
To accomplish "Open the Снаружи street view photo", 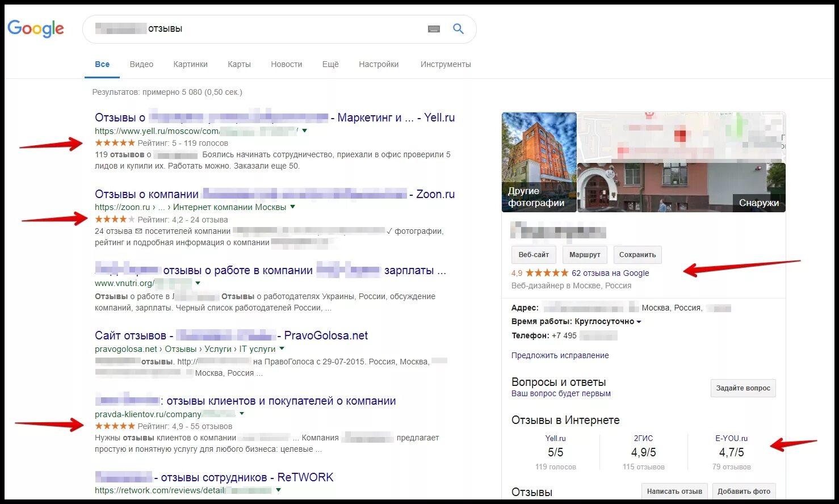I will (681, 188).
